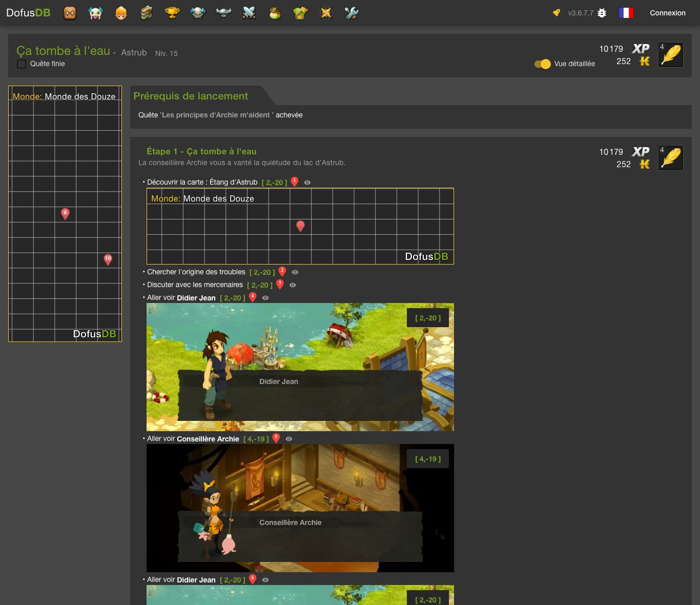Open the gold trophy achievements icon
The image size is (700, 605).
pyautogui.click(x=172, y=13)
